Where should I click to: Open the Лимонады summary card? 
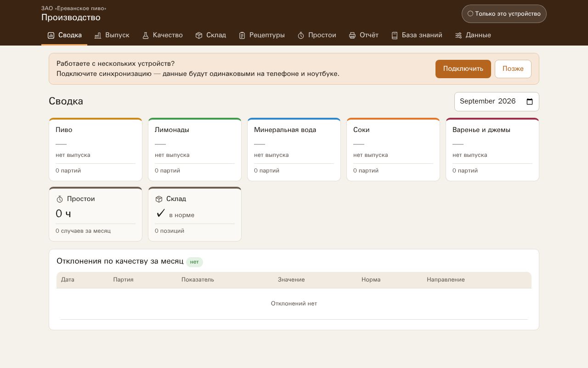195,149
